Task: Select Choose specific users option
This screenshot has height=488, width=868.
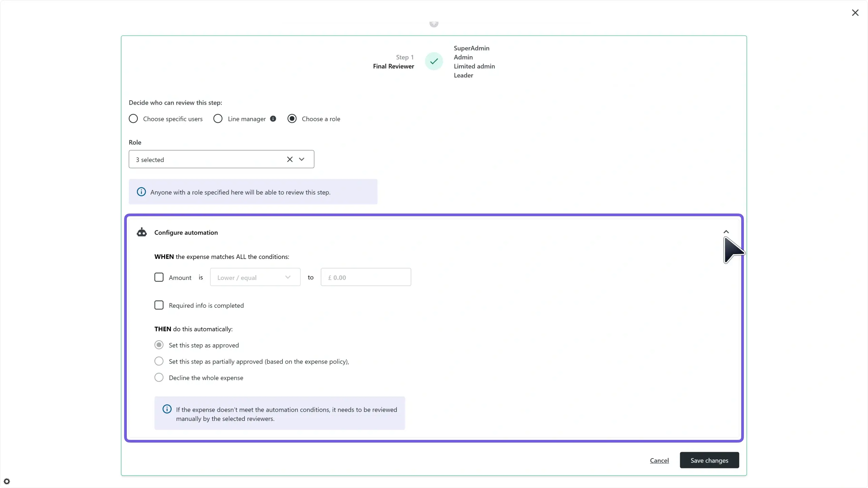Action: click(133, 119)
